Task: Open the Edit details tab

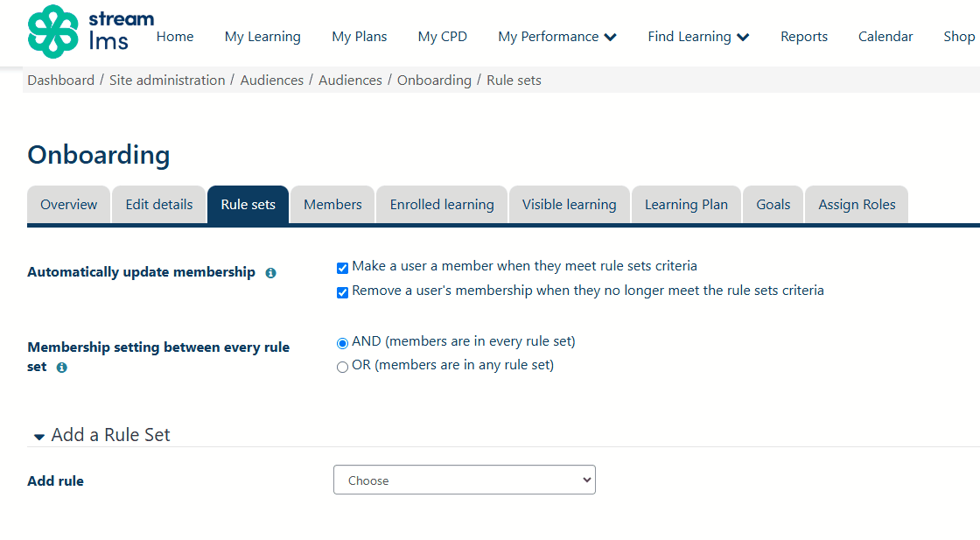Action: point(158,204)
